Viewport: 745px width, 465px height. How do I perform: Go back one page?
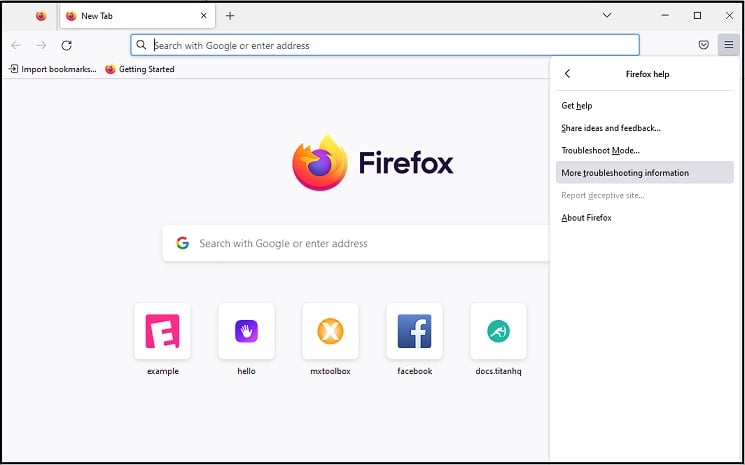pos(16,45)
